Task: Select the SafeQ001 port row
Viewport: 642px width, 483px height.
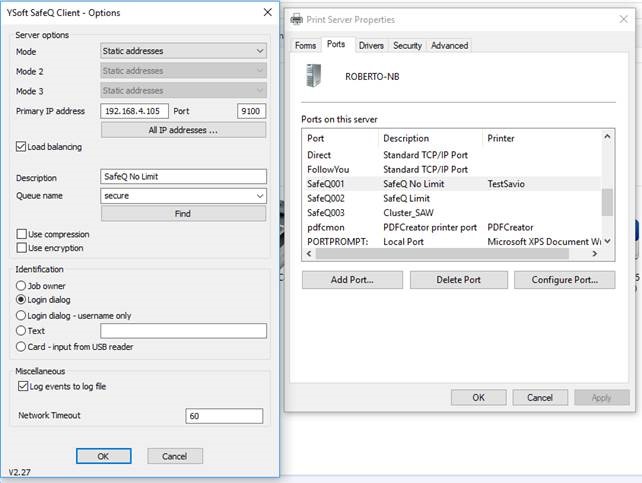Action: point(452,184)
